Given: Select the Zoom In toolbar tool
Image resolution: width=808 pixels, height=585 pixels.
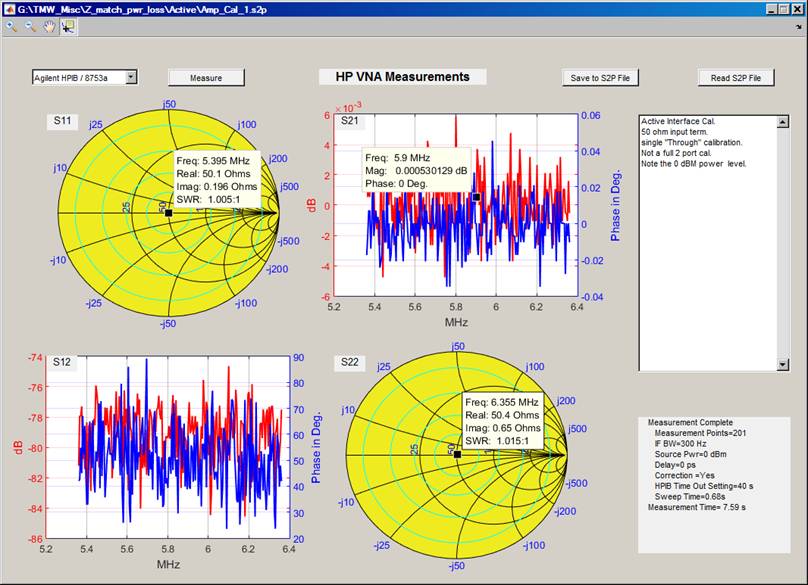Looking at the screenshot, I should pos(11,26).
